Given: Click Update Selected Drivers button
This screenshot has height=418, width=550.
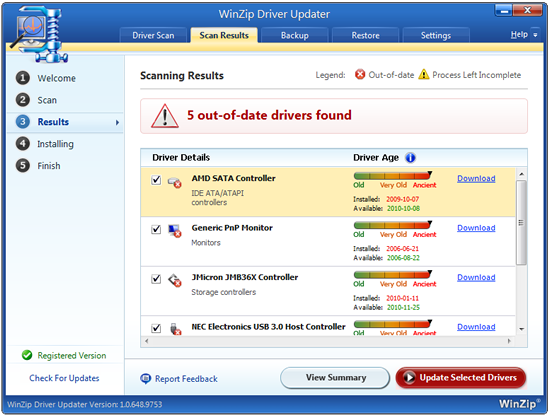Looking at the screenshot, I should pos(461,378).
